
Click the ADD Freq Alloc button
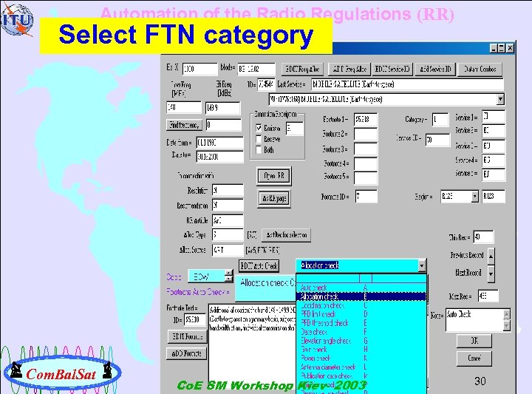pos(349,69)
